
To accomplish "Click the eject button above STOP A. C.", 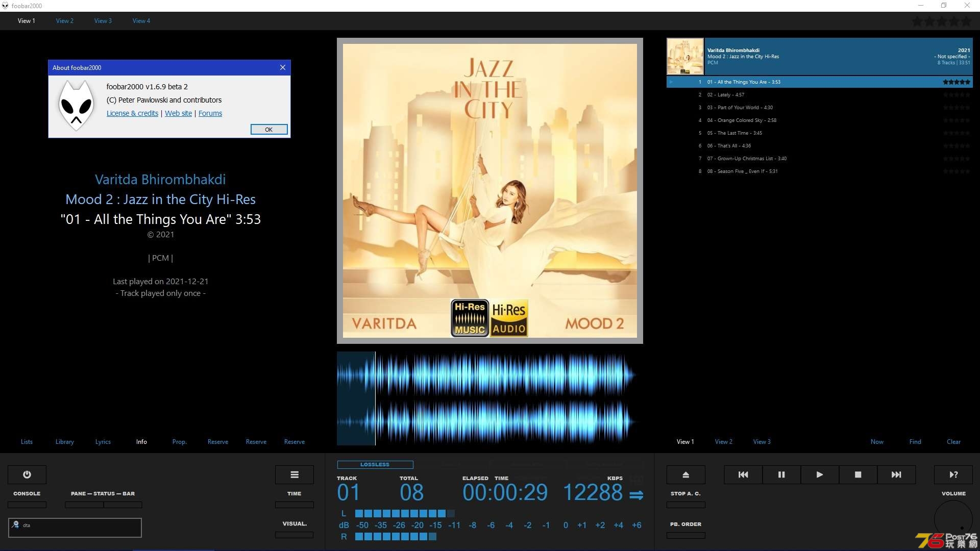I will [686, 474].
